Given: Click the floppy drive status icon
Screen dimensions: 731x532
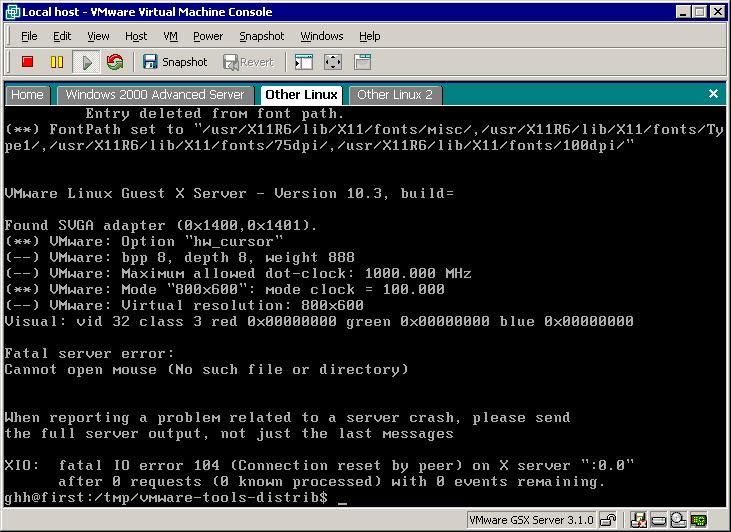Looking at the screenshot, I should tap(638, 519).
